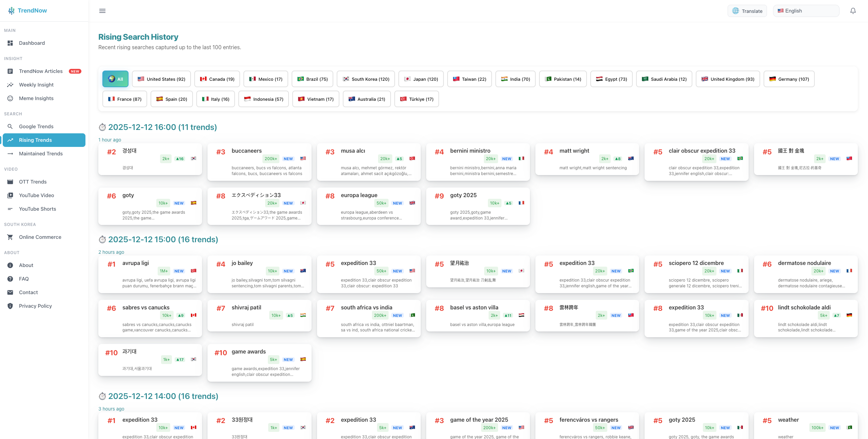The width and height of the screenshot is (868, 439).
Task: Click the TrendNow logo icon
Action: click(11, 11)
